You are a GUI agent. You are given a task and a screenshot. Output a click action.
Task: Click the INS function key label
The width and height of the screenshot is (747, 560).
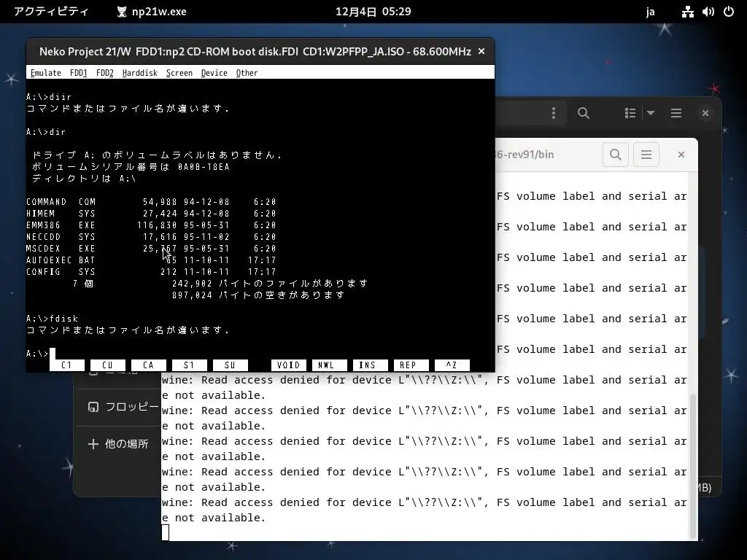pyautogui.click(x=370, y=365)
